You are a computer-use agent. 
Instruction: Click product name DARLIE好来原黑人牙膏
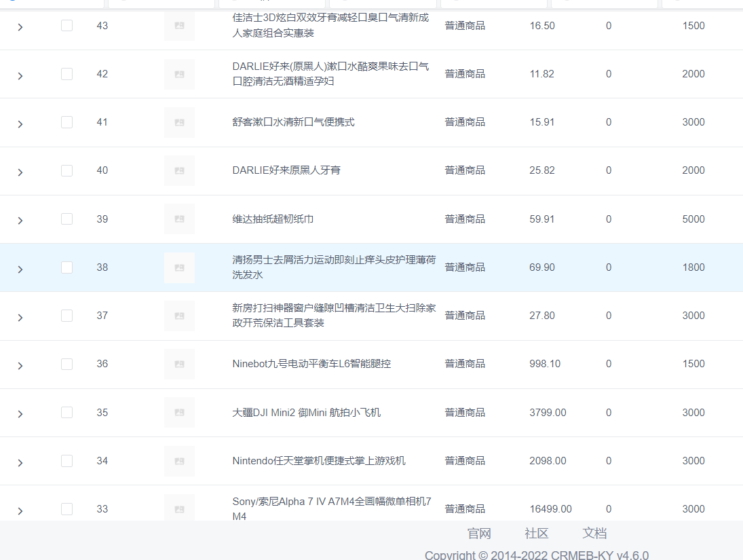pos(286,170)
